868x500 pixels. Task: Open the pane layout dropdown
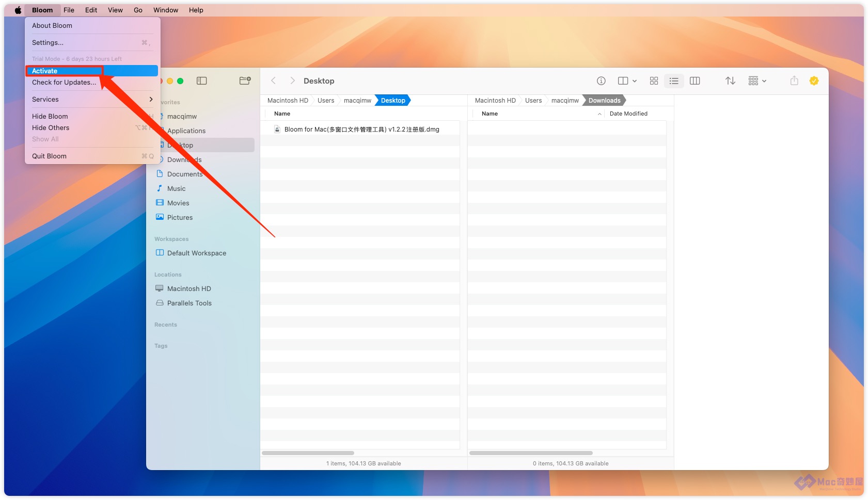click(x=627, y=81)
